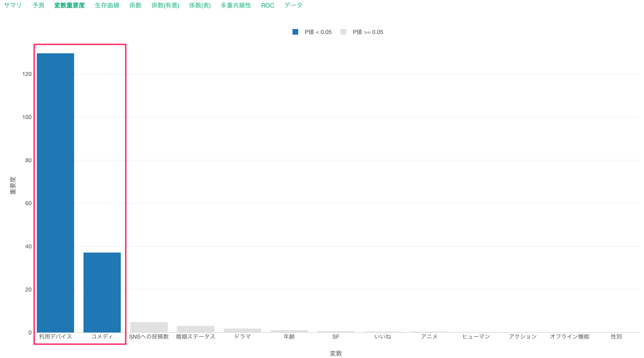This screenshot has height=358, width=644.
Task: Click the アクション axis label
Action: (523, 337)
